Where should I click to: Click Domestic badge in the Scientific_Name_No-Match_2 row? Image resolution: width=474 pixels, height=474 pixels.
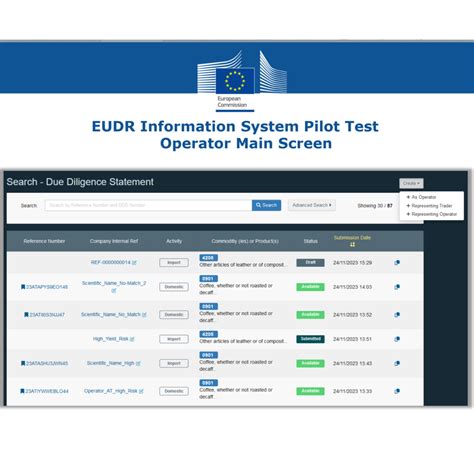174,287
